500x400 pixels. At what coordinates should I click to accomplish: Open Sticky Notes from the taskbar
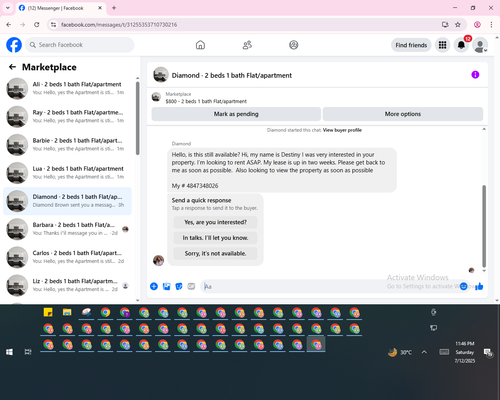click(x=48, y=312)
